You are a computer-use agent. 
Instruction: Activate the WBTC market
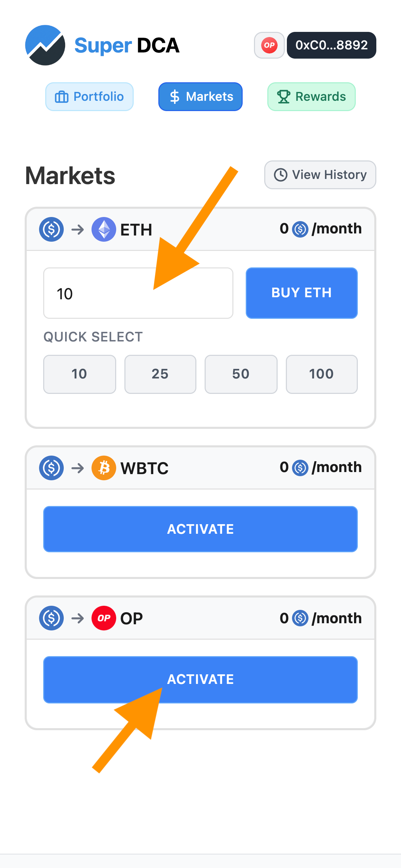(x=200, y=529)
